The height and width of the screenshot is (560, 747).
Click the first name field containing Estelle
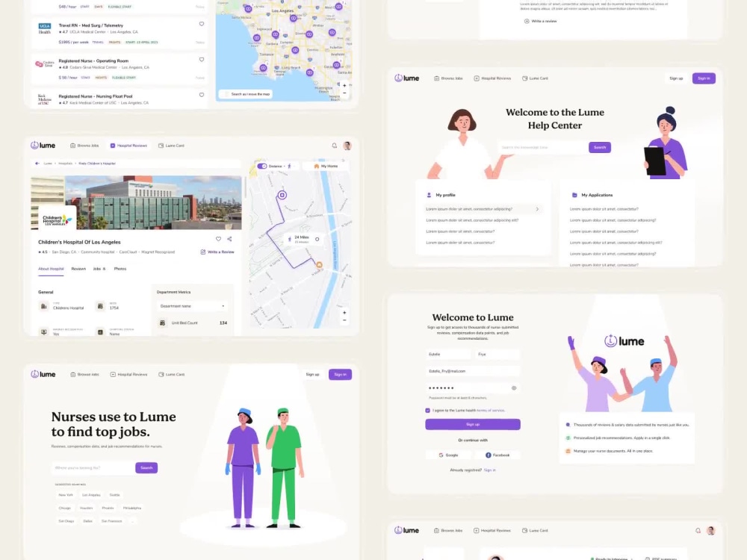[447, 354]
